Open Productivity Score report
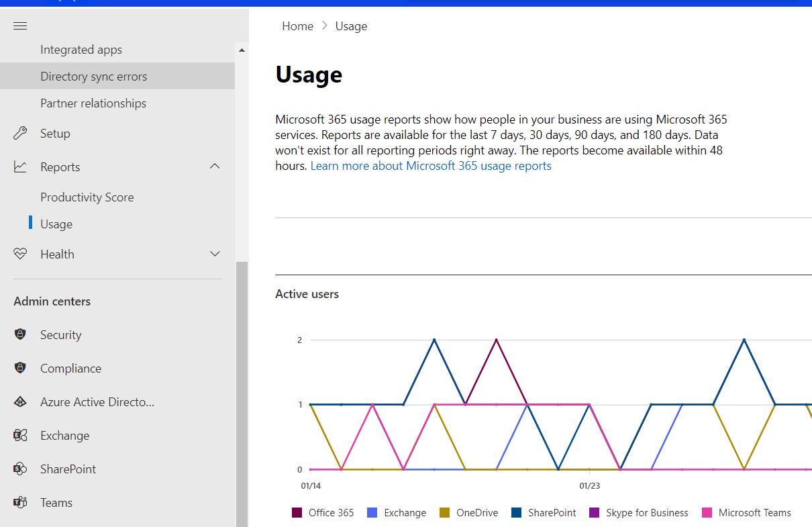The width and height of the screenshot is (812, 527). [87, 197]
